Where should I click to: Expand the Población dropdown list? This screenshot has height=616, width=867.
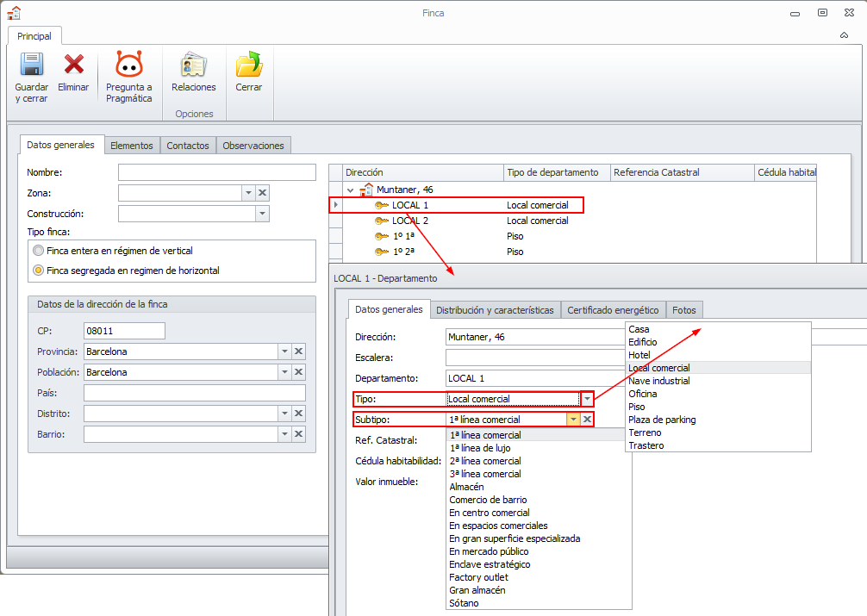284,372
